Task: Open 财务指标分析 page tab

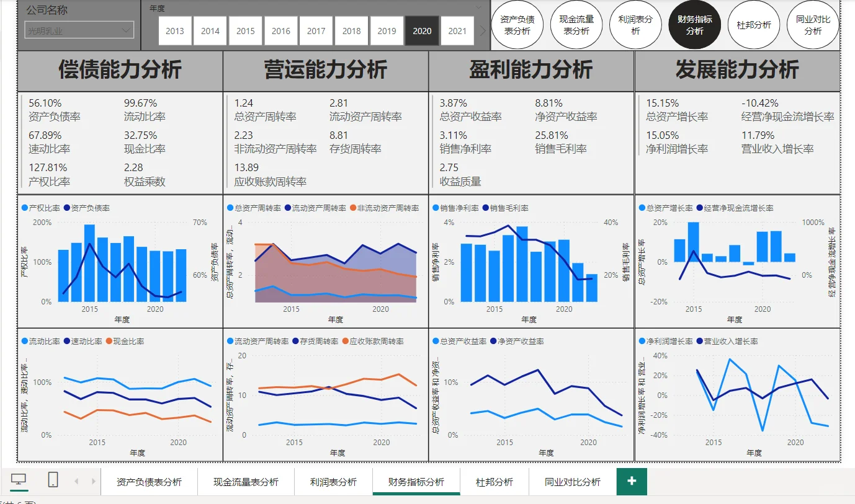Action: [x=416, y=482]
